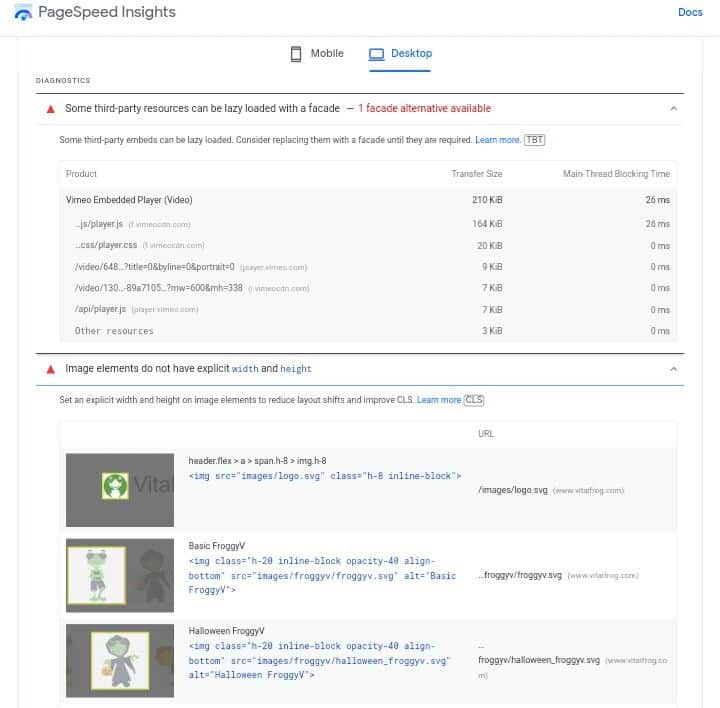Click the TBT metric badge

point(534,140)
